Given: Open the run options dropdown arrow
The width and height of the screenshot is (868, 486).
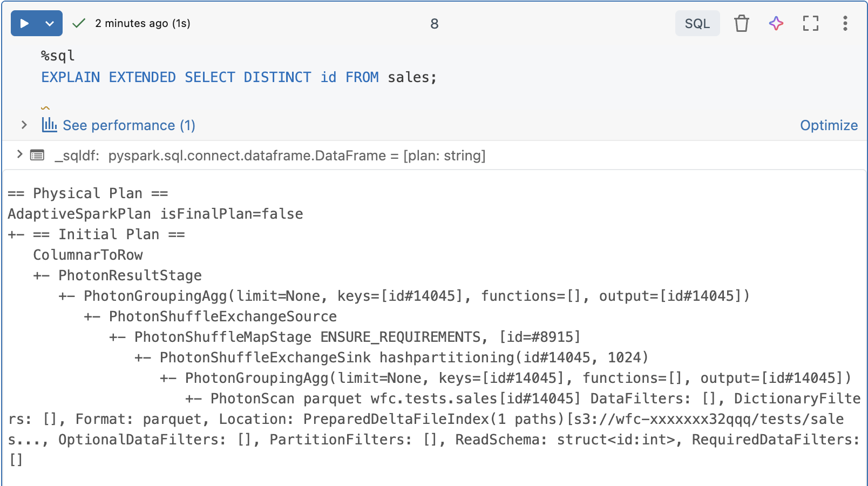Looking at the screenshot, I should click(x=50, y=23).
